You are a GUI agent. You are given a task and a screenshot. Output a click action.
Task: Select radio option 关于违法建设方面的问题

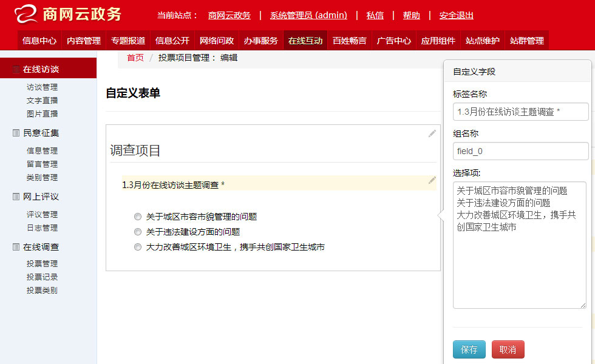(x=138, y=232)
